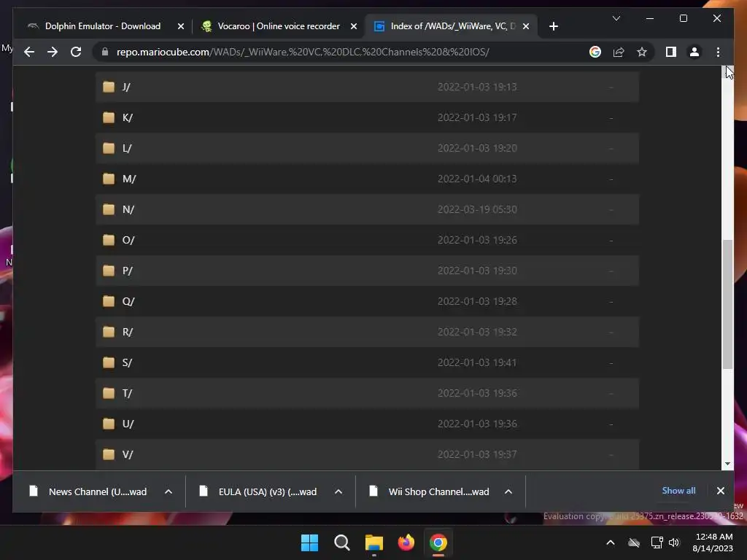The image size is (747, 560).
Task: Open Windows taskbar search
Action: pos(341,542)
